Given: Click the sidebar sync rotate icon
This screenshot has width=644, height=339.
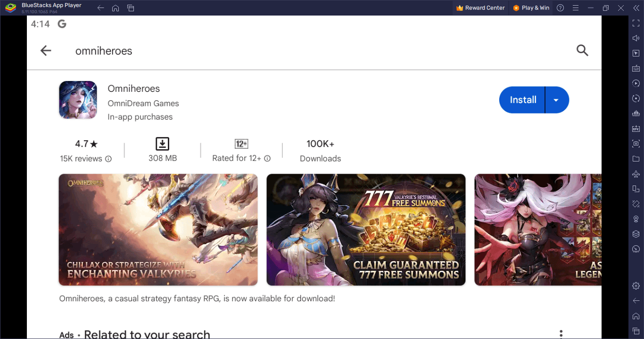Looking at the screenshot, I should click(636, 98).
